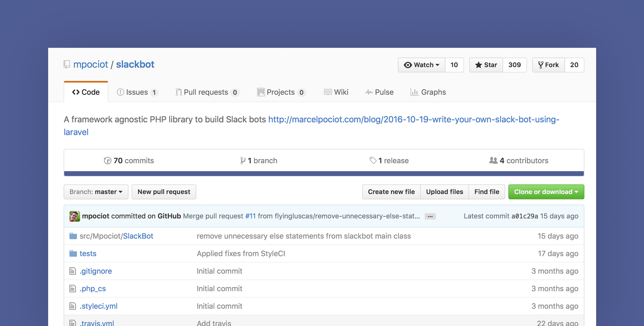Click Create new file button
644x326 pixels.
(391, 192)
